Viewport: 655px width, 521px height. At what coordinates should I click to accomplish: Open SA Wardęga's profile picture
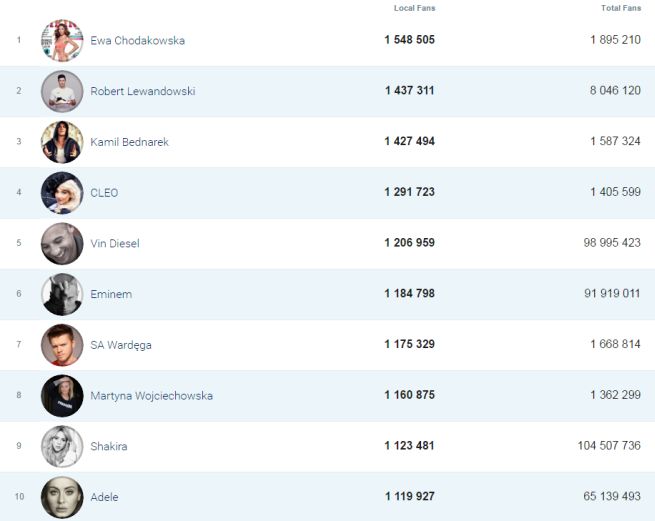point(62,345)
